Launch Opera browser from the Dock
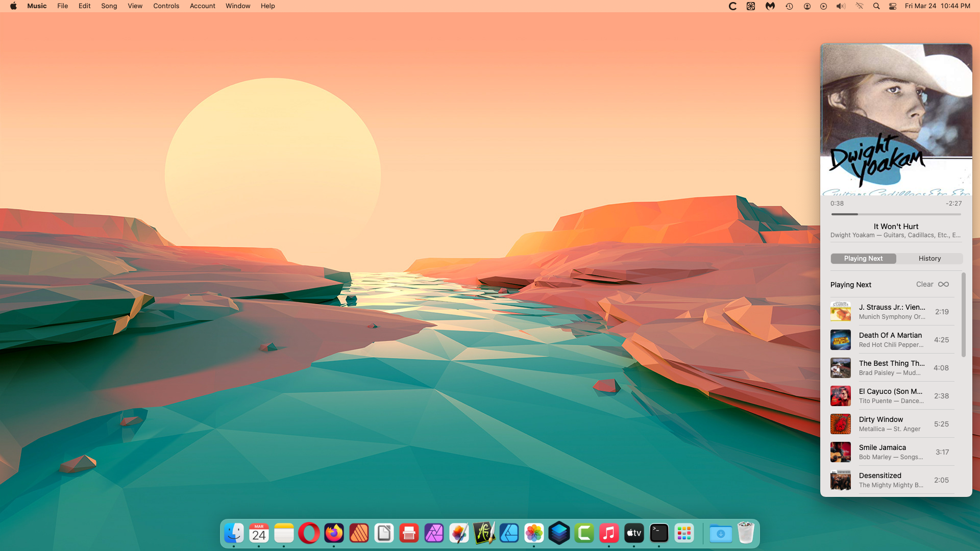Image resolution: width=980 pixels, height=551 pixels. pos(309,534)
